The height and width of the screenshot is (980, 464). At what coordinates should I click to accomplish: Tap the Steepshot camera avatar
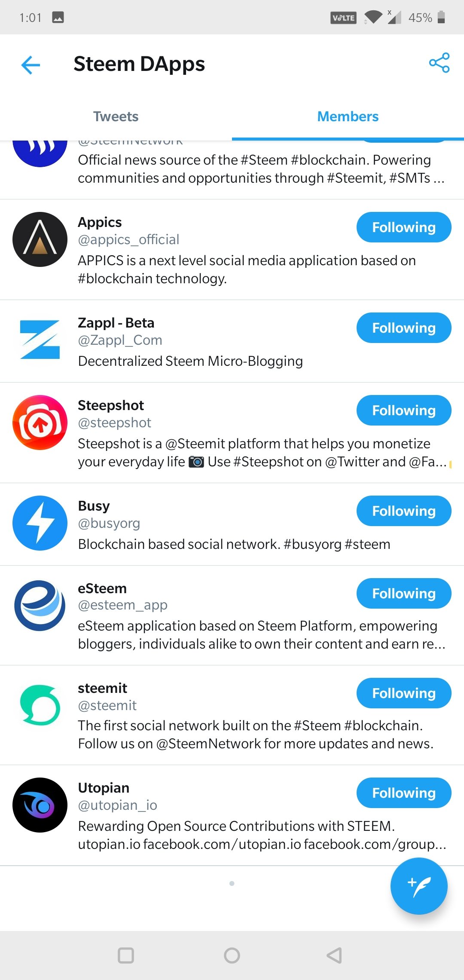point(40,423)
